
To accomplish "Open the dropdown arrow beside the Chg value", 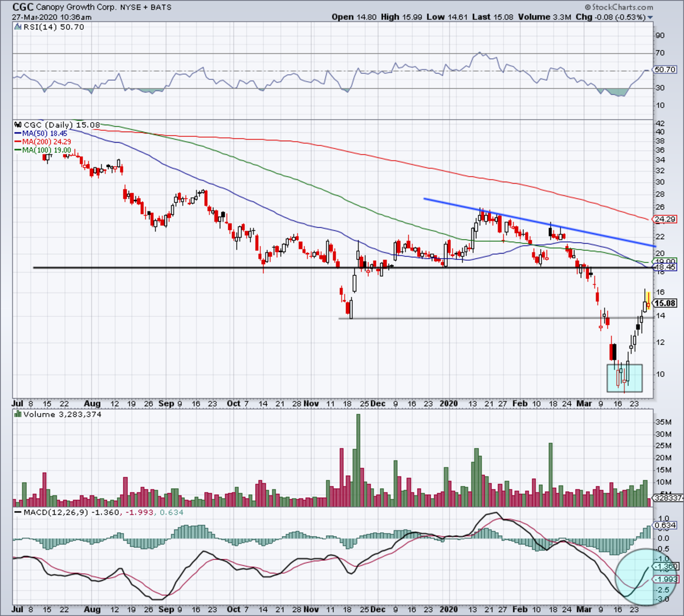I will tap(650, 18).
